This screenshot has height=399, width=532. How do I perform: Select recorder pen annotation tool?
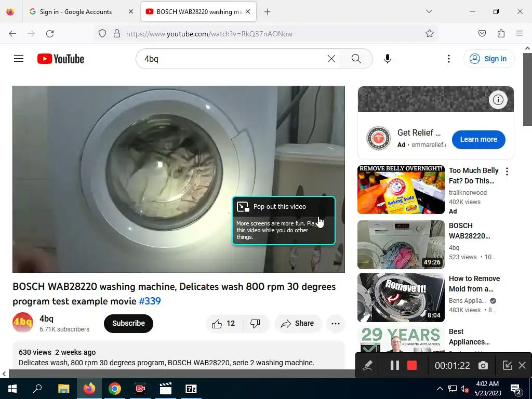point(367,365)
